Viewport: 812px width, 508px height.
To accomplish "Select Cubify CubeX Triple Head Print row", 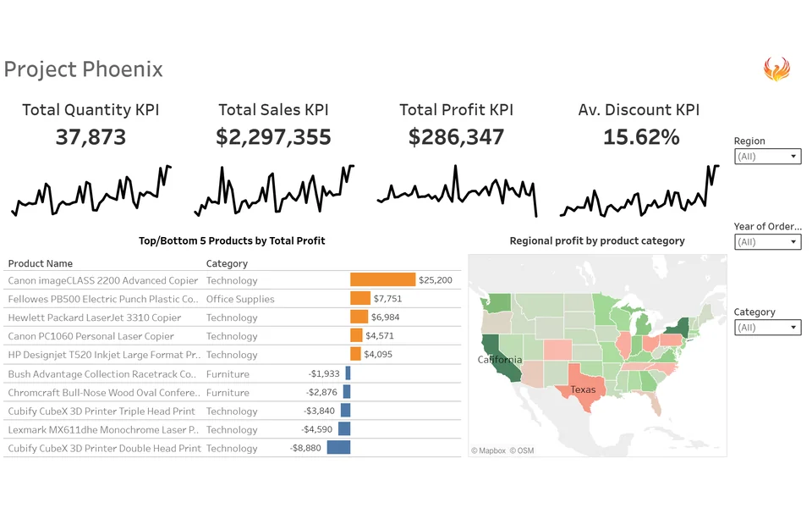I will pyautogui.click(x=232, y=411).
